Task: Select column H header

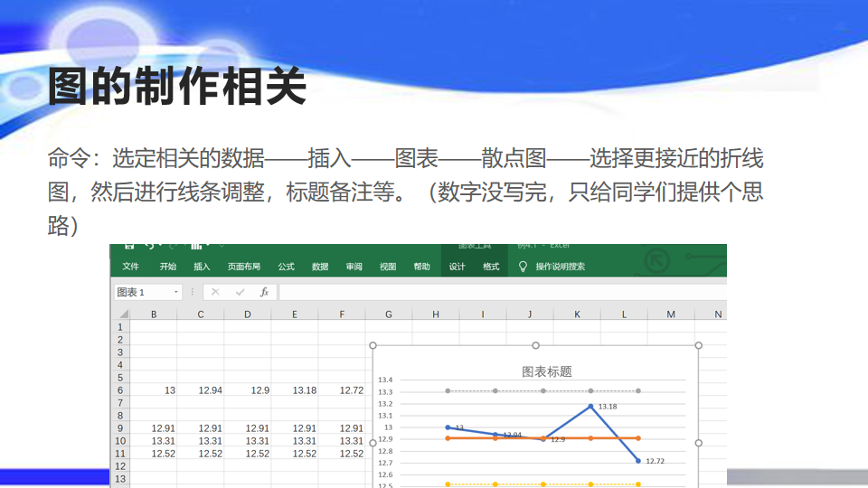Action: [436, 314]
